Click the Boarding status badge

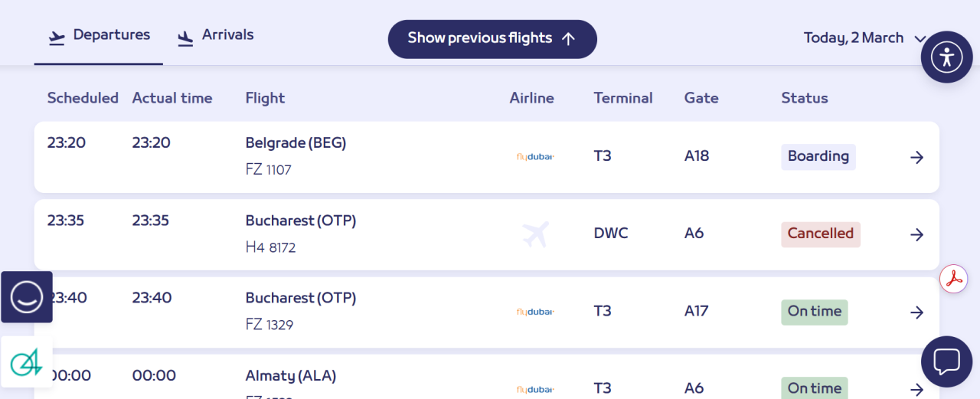pos(818,157)
